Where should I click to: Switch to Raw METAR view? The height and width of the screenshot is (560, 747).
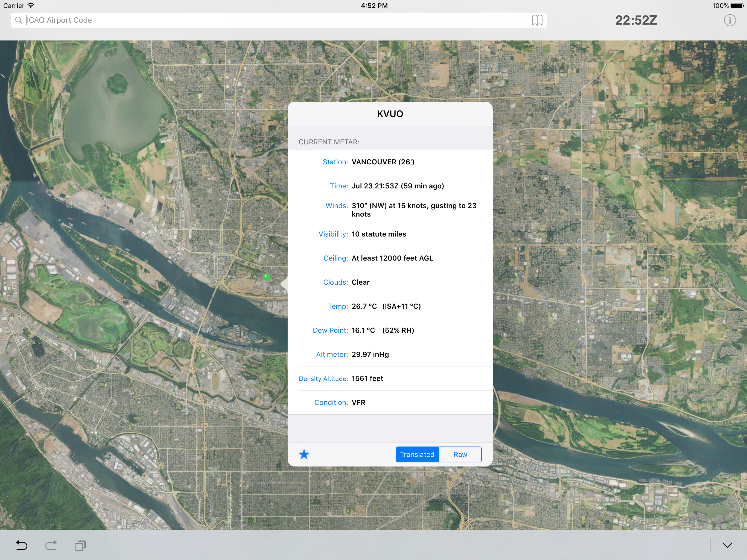460,454
